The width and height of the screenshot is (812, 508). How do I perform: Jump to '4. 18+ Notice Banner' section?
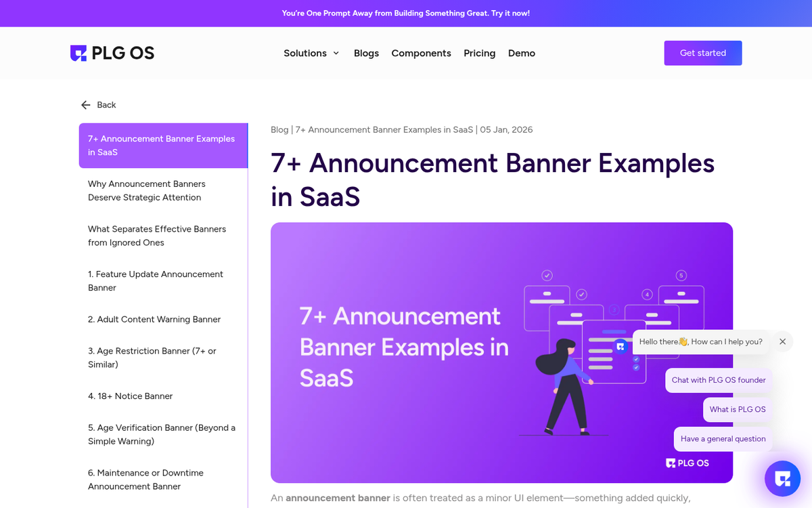coord(130,396)
